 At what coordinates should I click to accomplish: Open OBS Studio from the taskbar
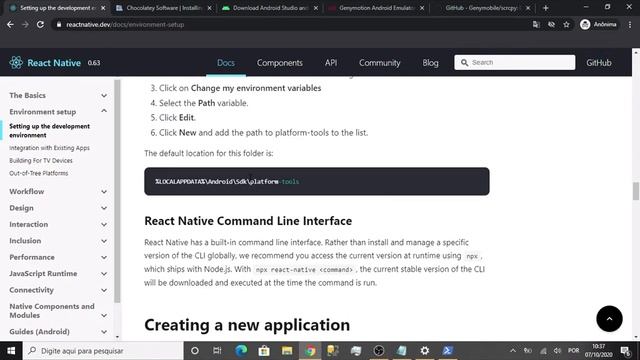click(379, 351)
